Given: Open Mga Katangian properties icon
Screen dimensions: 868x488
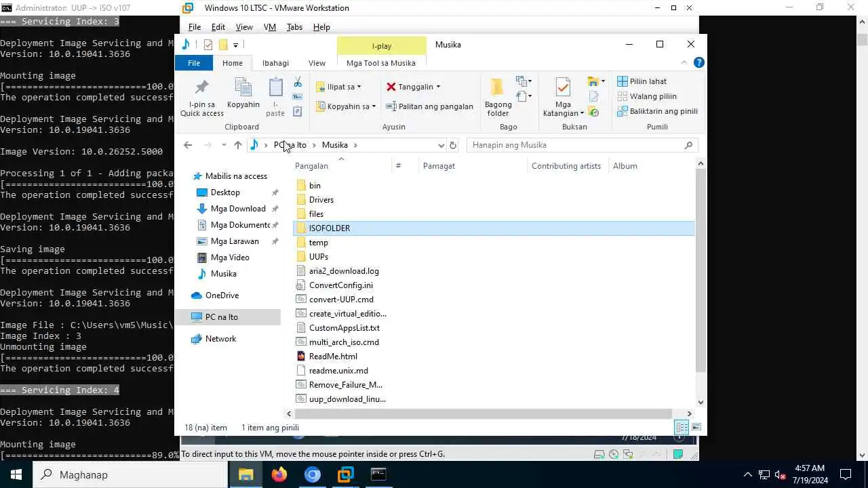Looking at the screenshot, I should (563, 87).
